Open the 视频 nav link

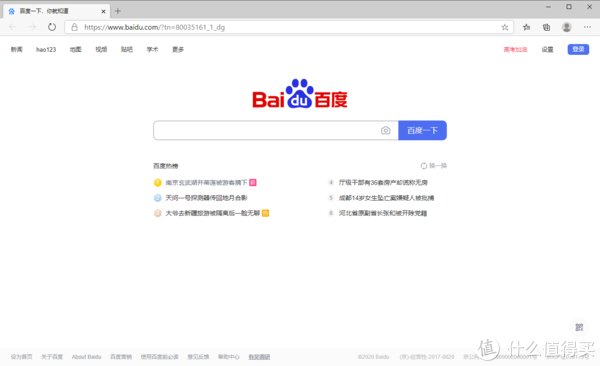coord(101,49)
